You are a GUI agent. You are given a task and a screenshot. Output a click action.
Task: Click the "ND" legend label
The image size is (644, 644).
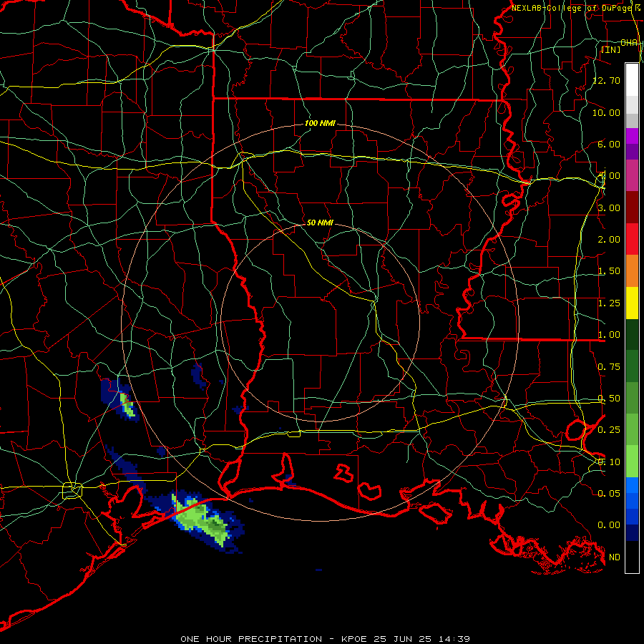tap(615, 557)
